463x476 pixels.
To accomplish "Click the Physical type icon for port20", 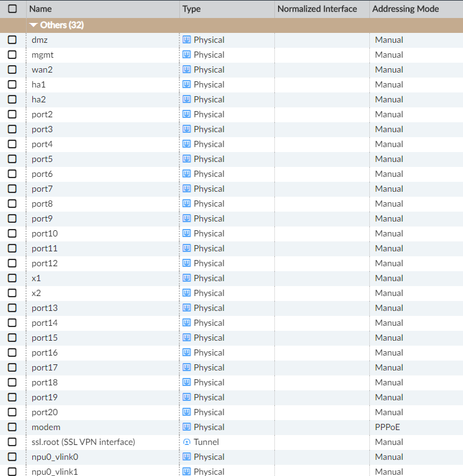I will pyautogui.click(x=187, y=412).
